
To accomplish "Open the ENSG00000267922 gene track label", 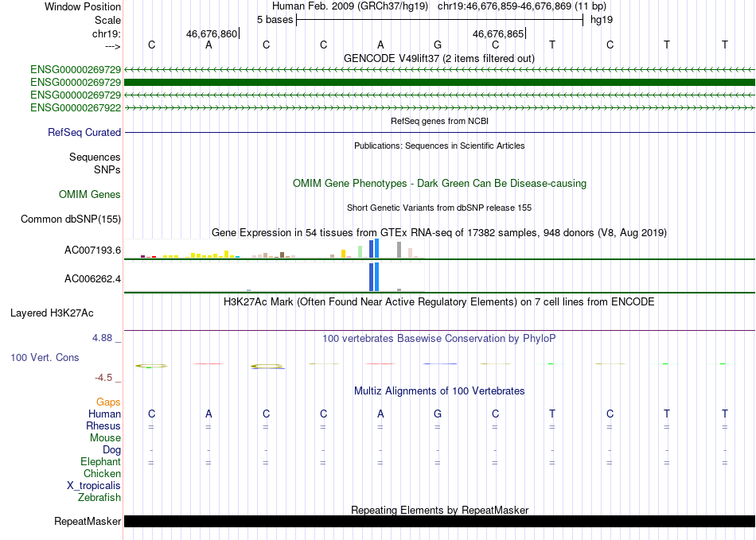I will [x=76, y=108].
